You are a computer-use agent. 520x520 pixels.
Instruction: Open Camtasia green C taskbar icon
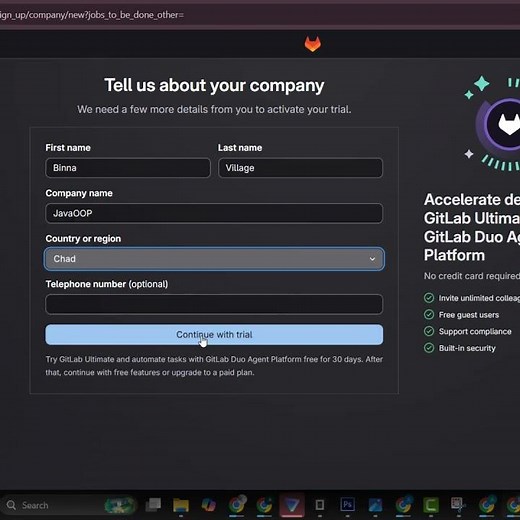pos(431,505)
